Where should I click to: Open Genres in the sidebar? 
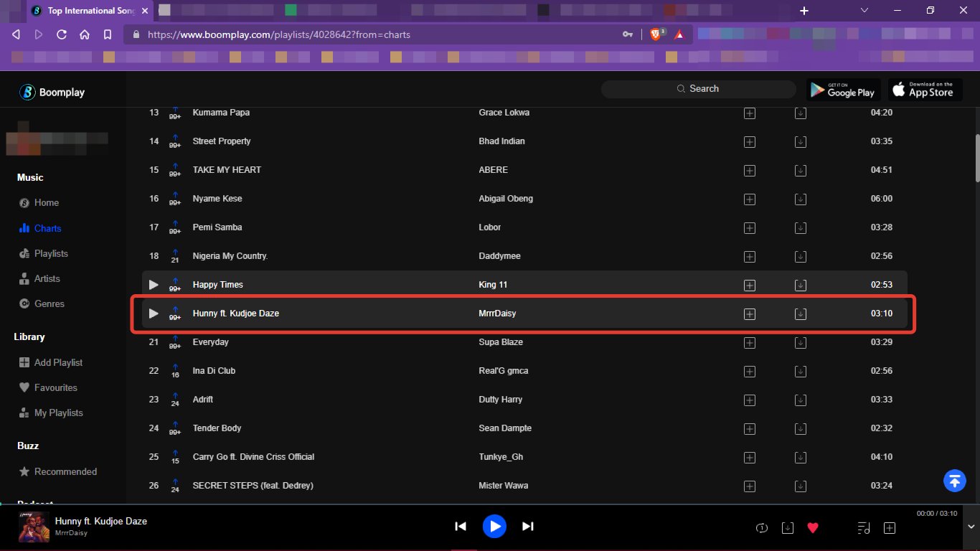[49, 304]
